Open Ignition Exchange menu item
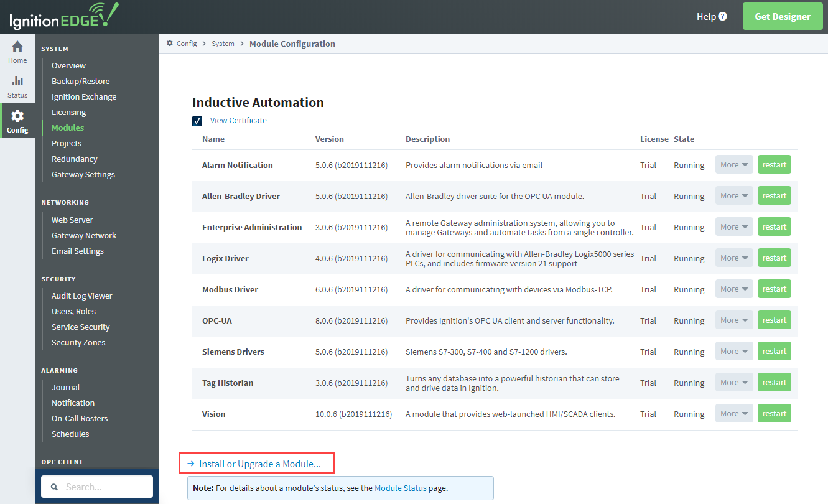Viewport: 828px width, 504px height. 84,97
